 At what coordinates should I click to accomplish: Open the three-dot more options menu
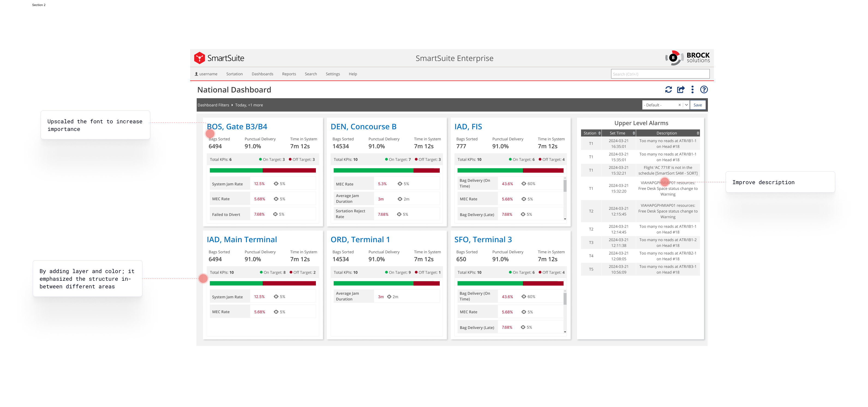coord(692,90)
